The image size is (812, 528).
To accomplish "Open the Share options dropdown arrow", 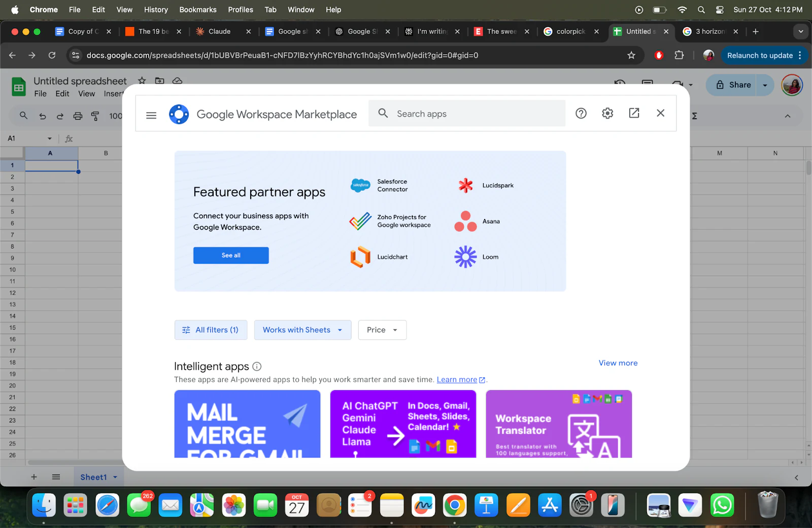I will point(765,85).
